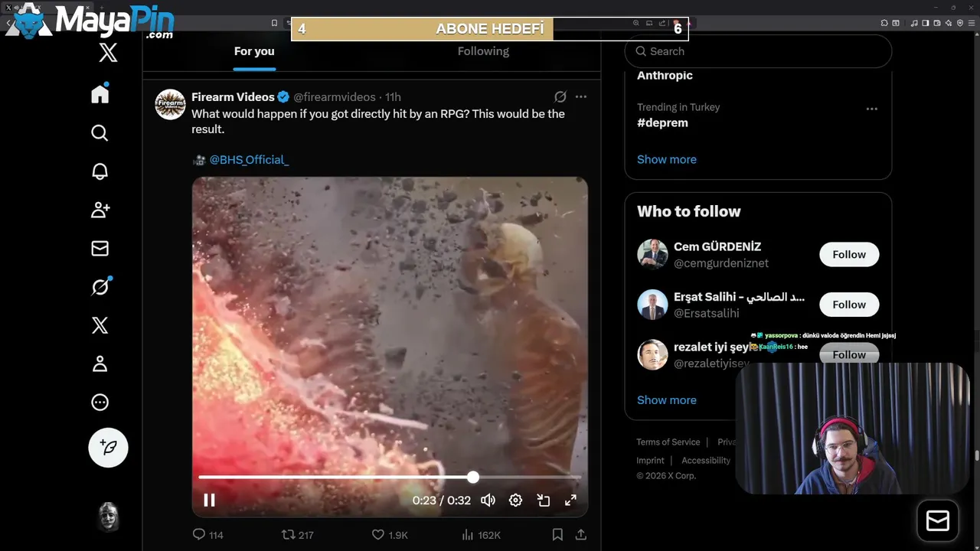Open the follow-people icon in sidebar
This screenshot has height=551, width=980.
coord(100,210)
